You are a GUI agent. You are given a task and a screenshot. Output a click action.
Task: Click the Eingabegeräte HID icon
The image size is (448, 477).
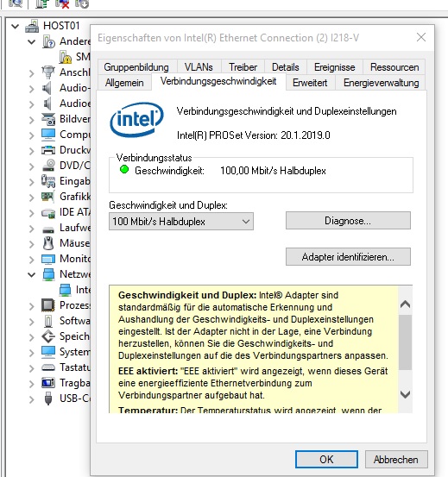[48, 181]
